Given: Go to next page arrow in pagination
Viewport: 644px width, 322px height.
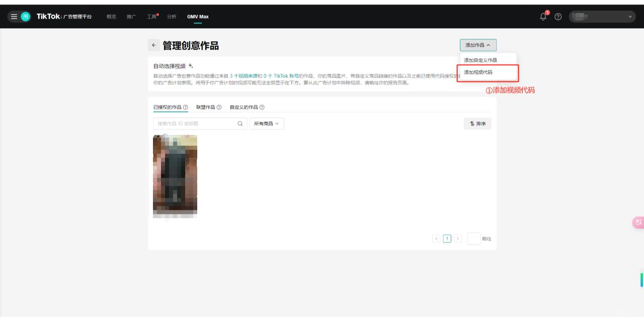Looking at the screenshot, I should 458,238.
